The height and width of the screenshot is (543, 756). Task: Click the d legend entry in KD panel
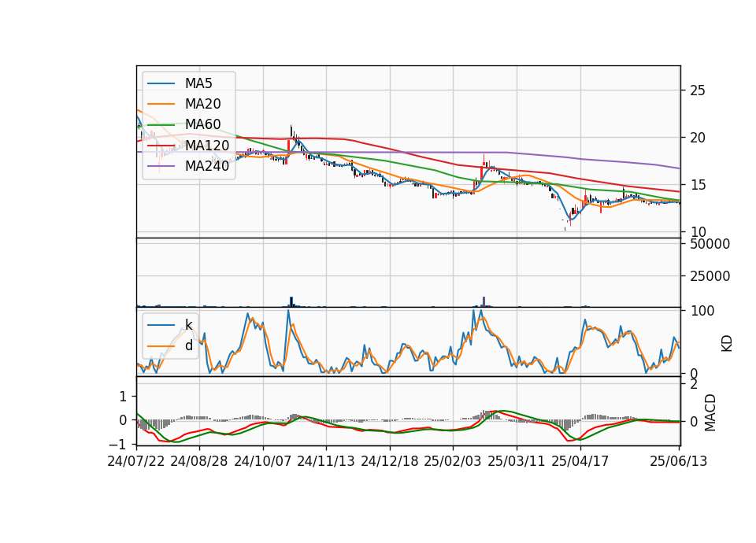pos(188,345)
